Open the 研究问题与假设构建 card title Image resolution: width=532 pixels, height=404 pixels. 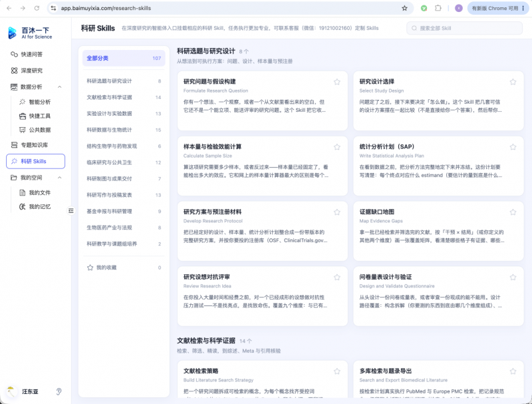pos(209,81)
